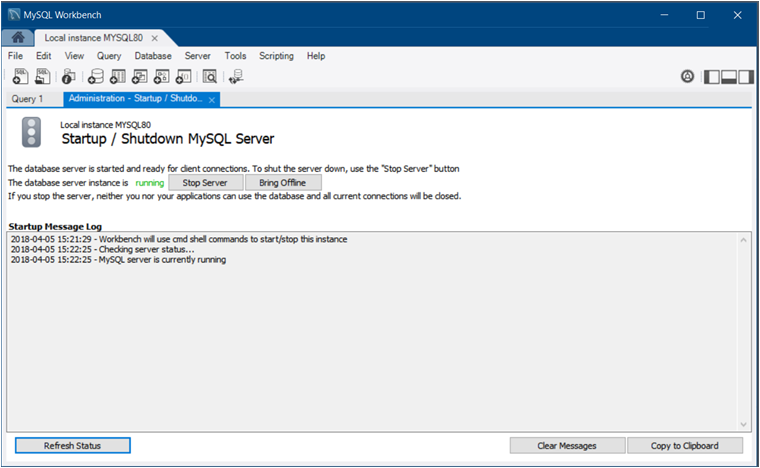Click the log scrollbar up arrow

743,240
